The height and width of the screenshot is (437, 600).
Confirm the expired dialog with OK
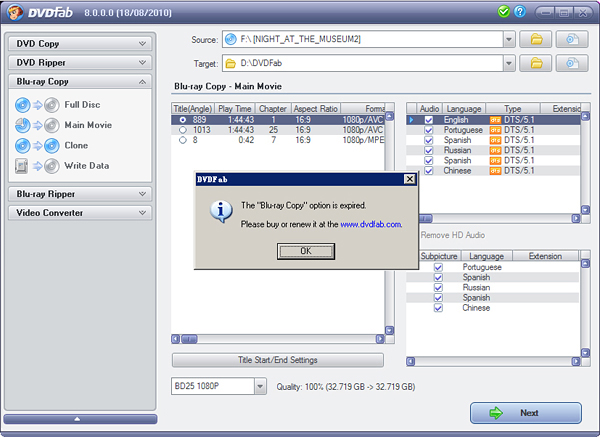click(306, 251)
